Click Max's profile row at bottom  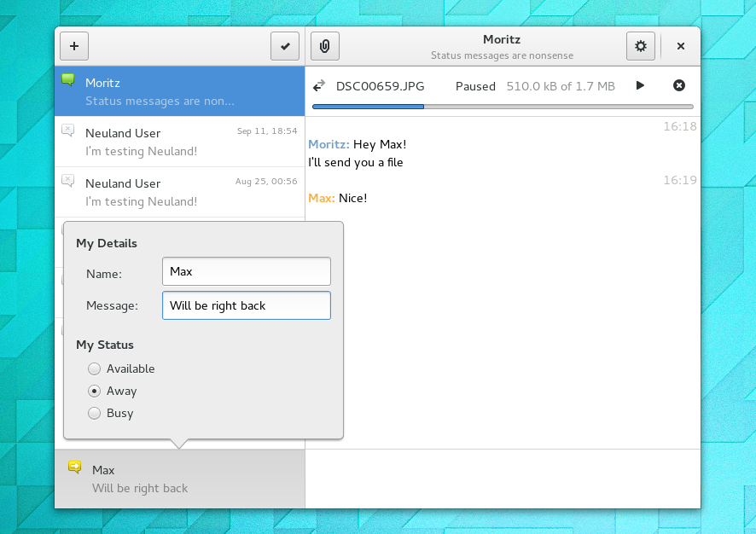point(179,479)
